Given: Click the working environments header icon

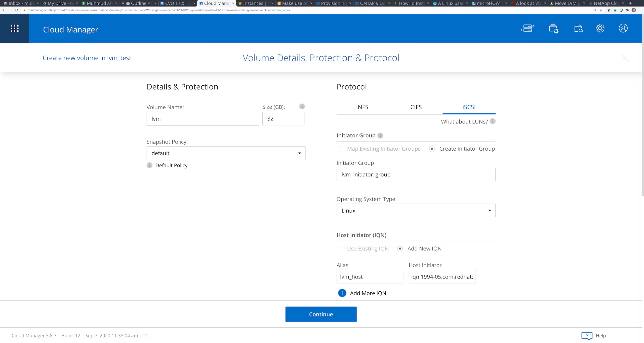Looking at the screenshot, I should click(527, 28).
